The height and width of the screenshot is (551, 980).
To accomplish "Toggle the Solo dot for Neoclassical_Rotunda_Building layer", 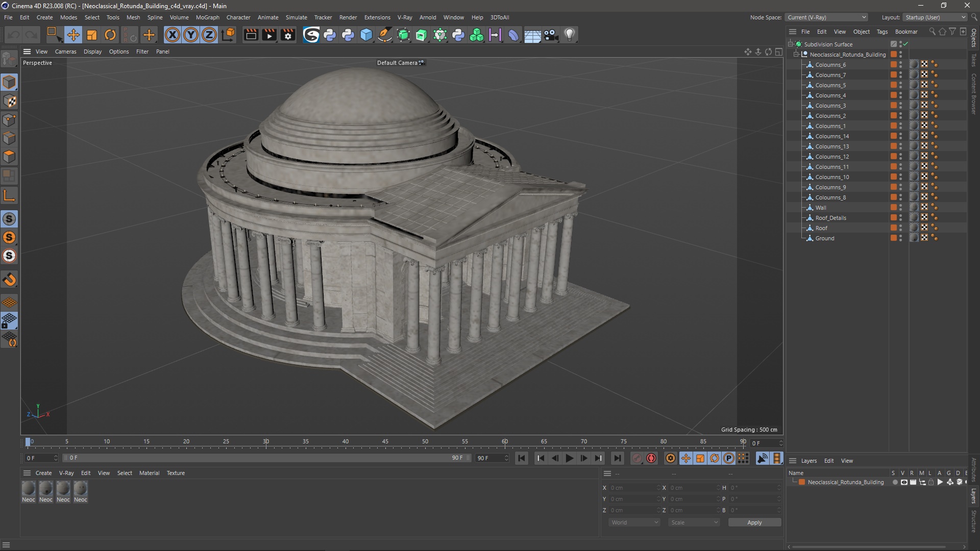I will coord(895,482).
